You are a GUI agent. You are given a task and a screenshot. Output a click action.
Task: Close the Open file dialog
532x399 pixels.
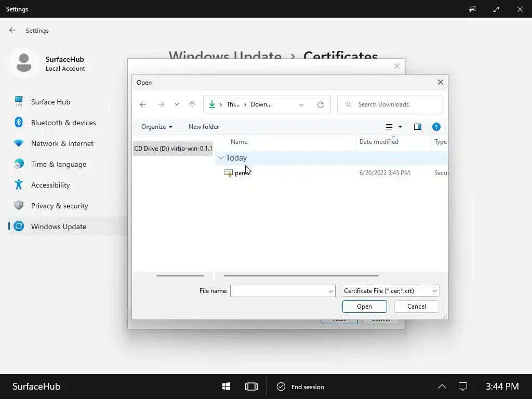point(441,83)
